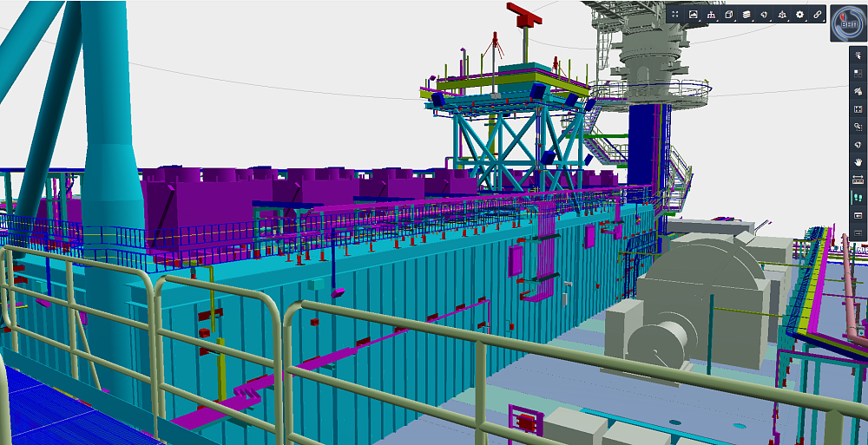Select the zoom window magnifier tool

click(x=858, y=127)
